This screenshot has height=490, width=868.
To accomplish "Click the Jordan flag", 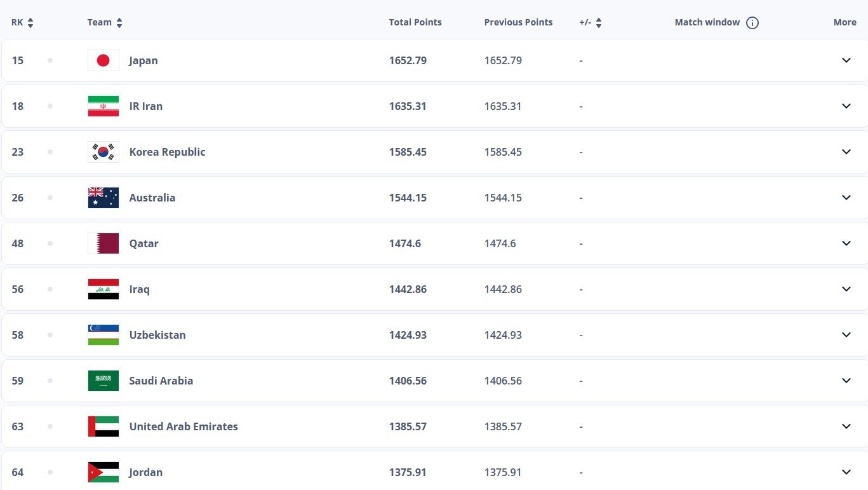I will coord(103,472).
